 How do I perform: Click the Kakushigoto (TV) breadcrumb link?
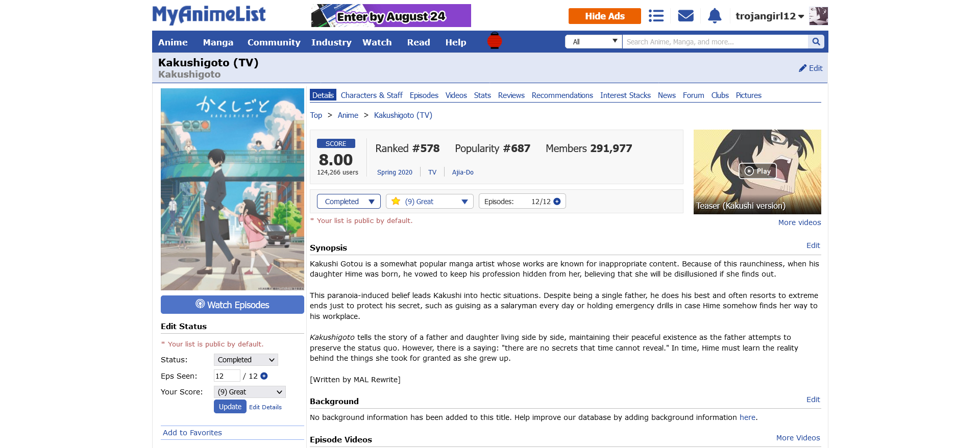tap(403, 115)
